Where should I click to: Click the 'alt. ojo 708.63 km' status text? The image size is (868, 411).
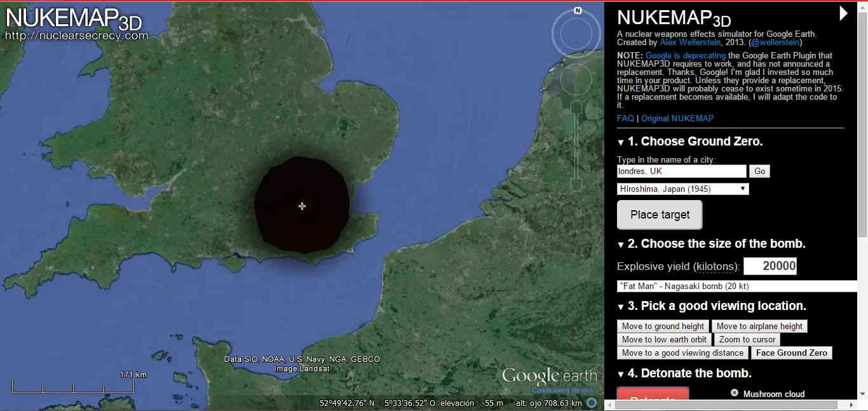tap(548, 403)
